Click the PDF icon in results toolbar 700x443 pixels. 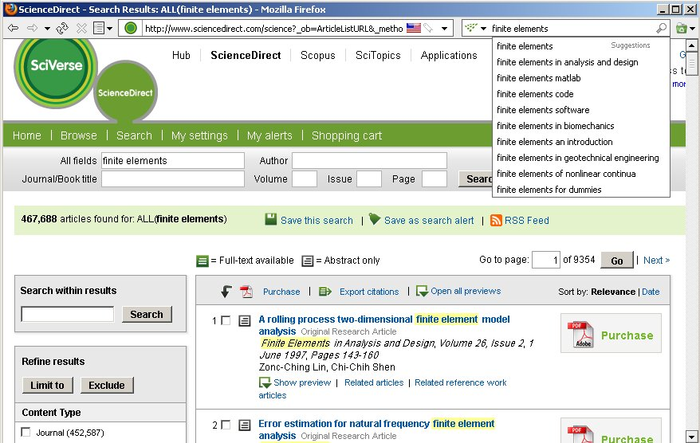(x=246, y=292)
